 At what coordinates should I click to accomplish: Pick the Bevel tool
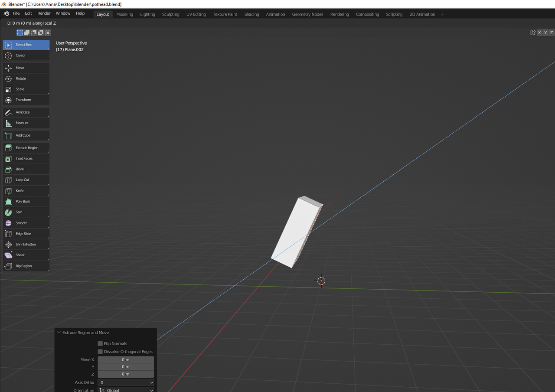26,169
